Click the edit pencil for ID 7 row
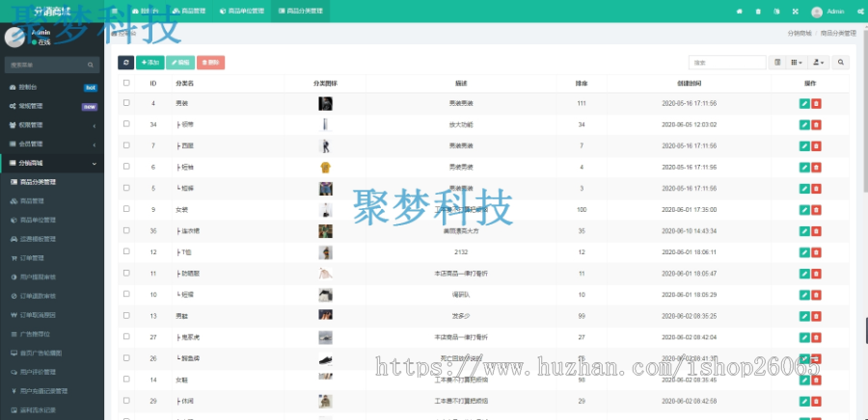 point(804,145)
